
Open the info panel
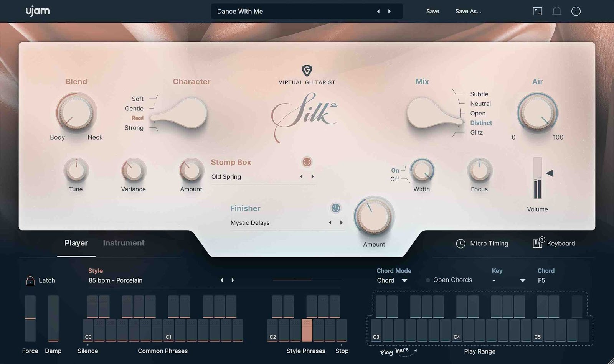point(576,11)
